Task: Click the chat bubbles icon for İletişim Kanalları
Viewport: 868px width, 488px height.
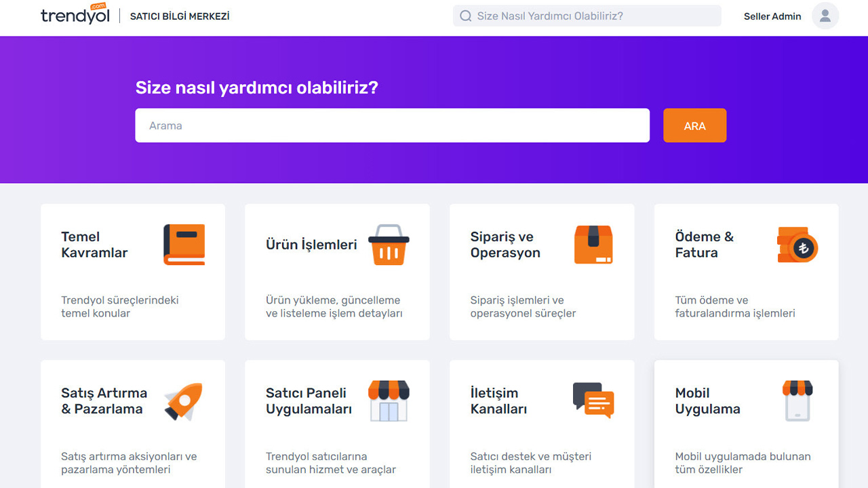Action: (x=593, y=400)
